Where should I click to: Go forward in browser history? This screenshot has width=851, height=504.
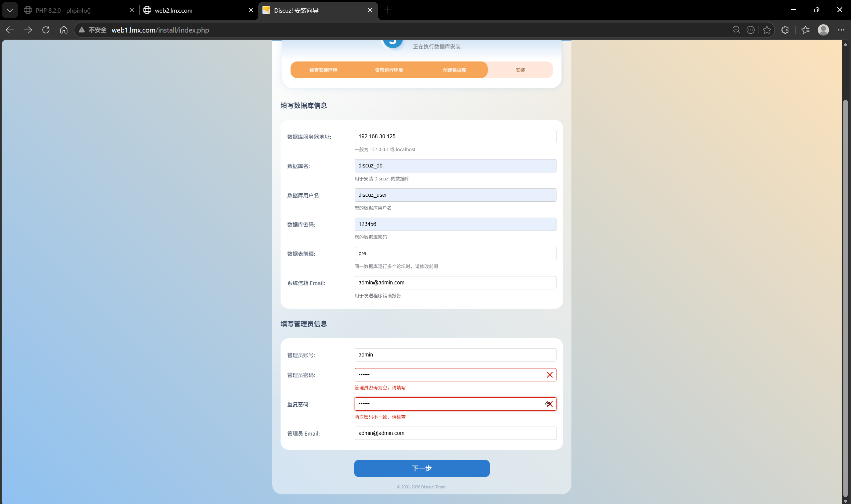coord(28,30)
